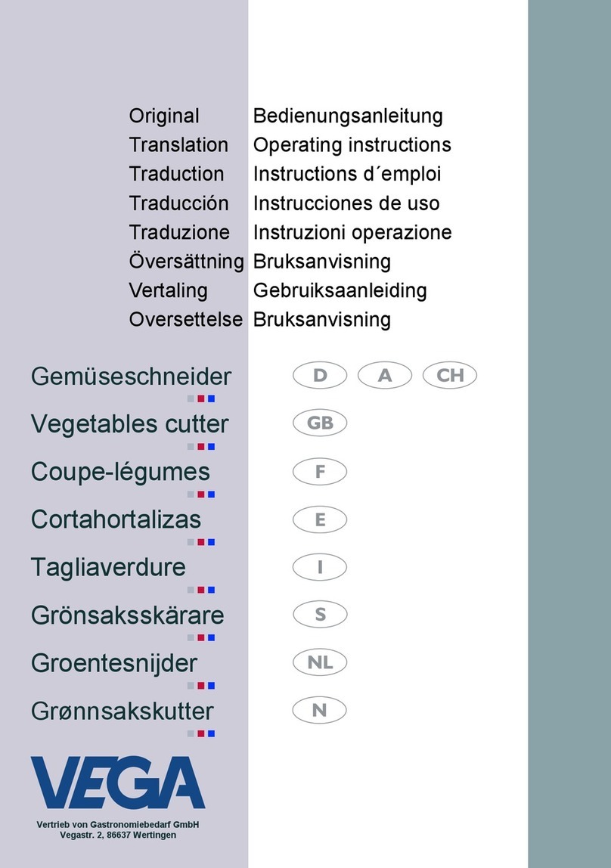This screenshot has width=611, height=868.
Task: Select the F language oval badge
Action: [320, 472]
